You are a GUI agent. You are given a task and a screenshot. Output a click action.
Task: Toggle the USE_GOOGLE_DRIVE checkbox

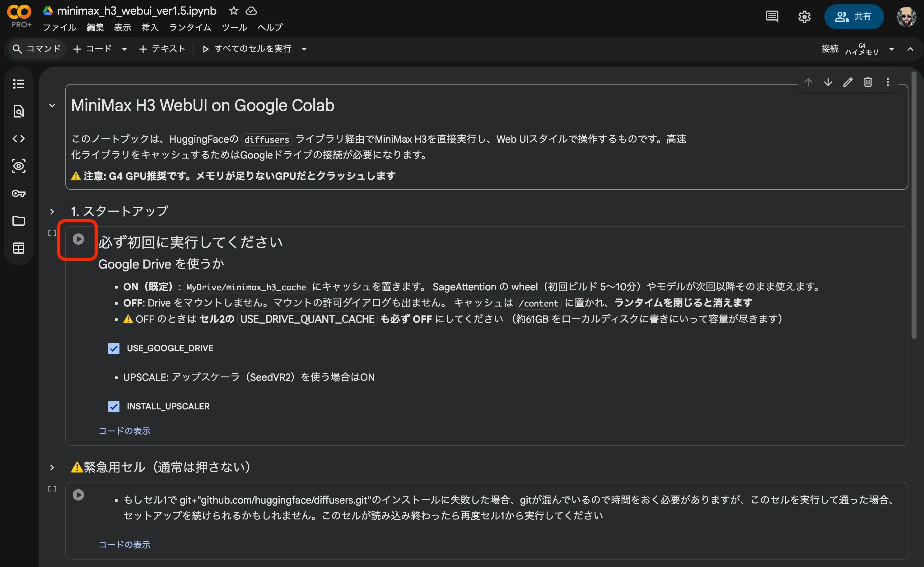(114, 348)
